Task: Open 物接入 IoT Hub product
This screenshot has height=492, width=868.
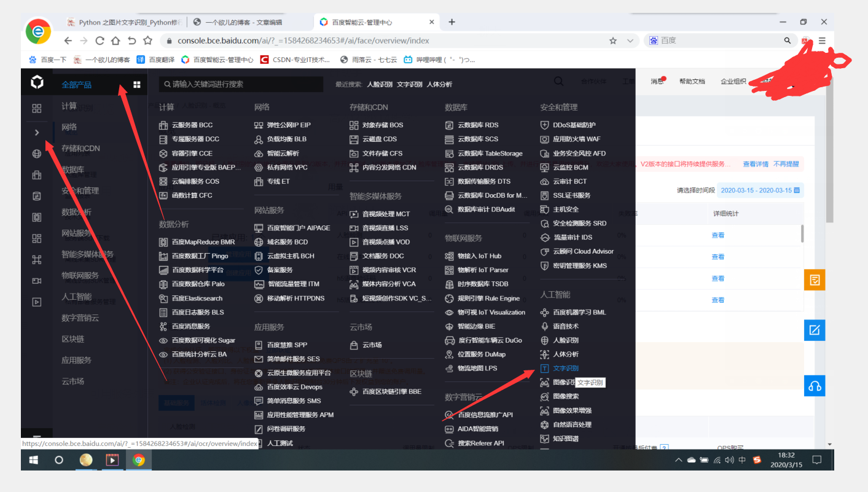Action: (x=479, y=256)
